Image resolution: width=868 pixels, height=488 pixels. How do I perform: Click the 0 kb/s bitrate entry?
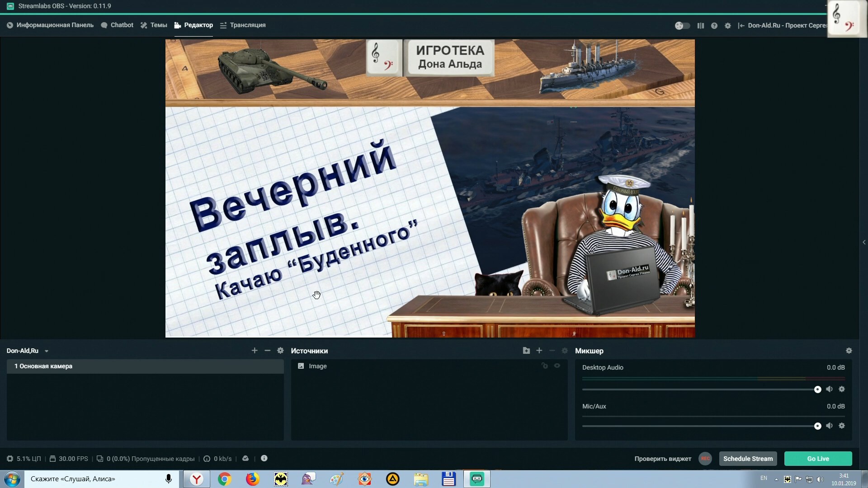[217, 459]
